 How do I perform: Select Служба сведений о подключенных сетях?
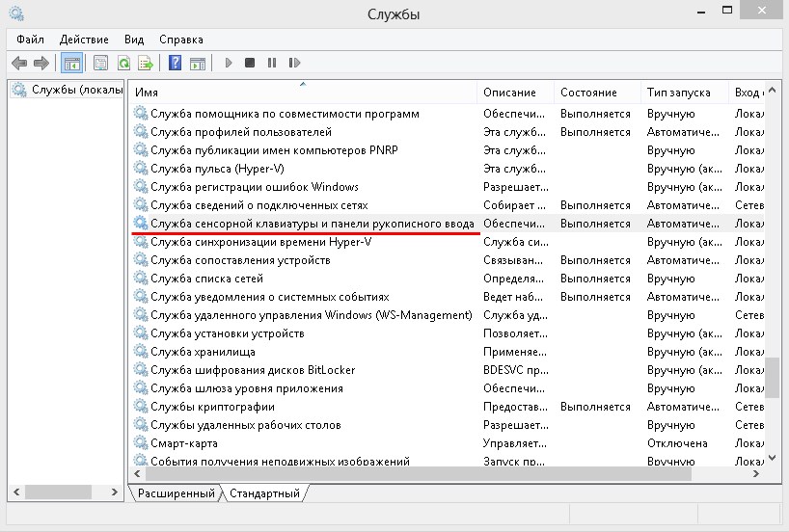pos(259,205)
